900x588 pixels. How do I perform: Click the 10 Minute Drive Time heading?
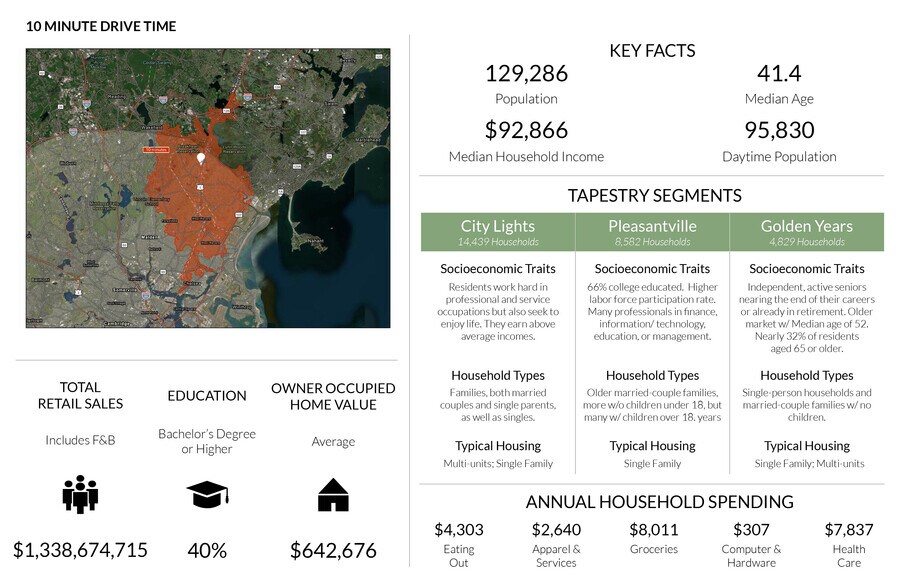coord(101,27)
